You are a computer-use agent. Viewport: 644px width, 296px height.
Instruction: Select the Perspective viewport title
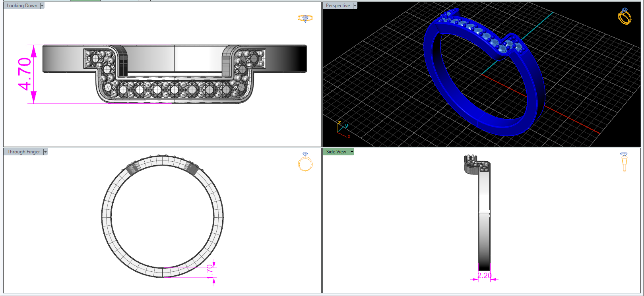click(x=338, y=6)
